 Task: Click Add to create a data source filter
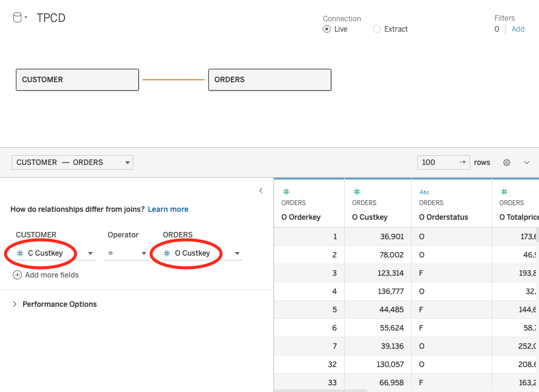[x=518, y=29]
